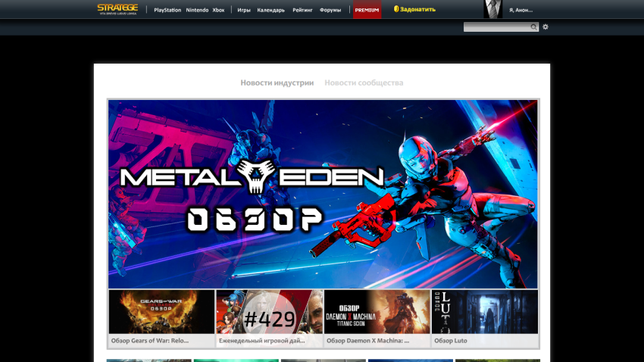Image resolution: width=644 pixels, height=362 pixels.
Task: Open settings with the gear icon
Action: coord(546,27)
